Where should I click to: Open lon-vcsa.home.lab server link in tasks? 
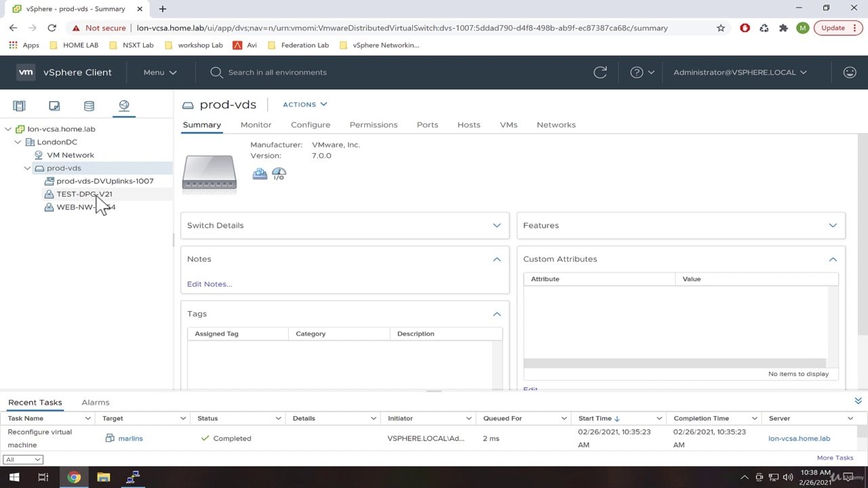tap(799, 439)
